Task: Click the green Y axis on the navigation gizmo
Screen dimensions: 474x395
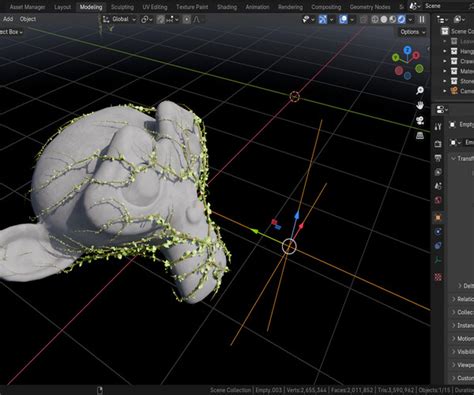Action: [x=396, y=58]
